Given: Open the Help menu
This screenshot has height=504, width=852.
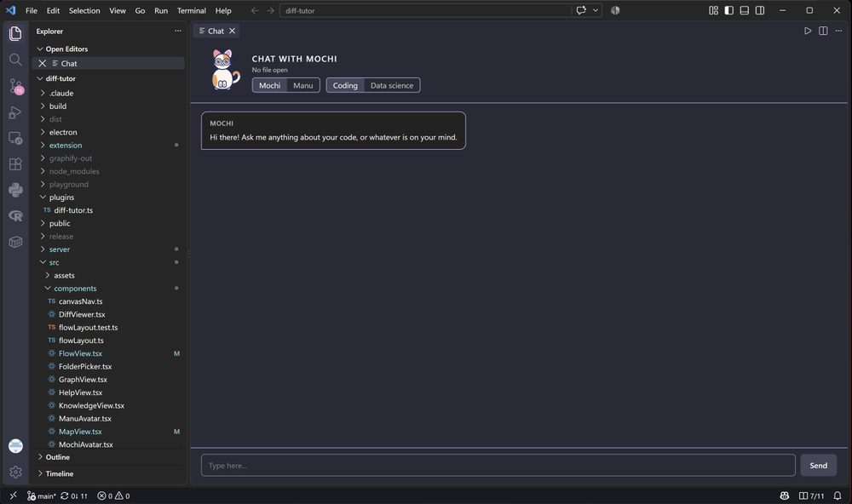Looking at the screenshot, I should tap(223, 10).
